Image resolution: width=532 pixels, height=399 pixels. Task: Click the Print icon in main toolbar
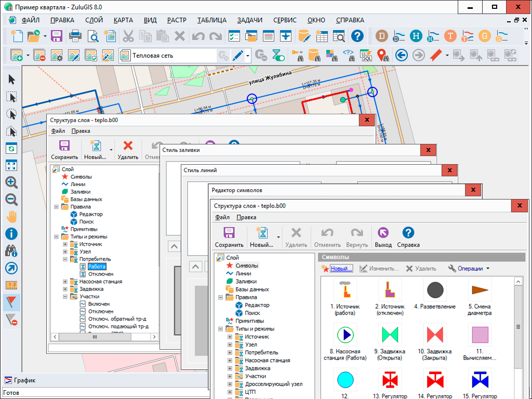75,36
